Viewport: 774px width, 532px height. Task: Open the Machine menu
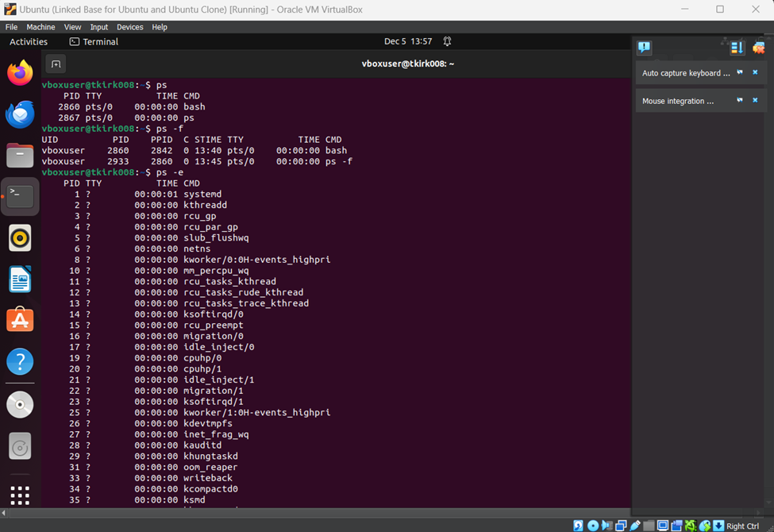click(x=40, y=26)
